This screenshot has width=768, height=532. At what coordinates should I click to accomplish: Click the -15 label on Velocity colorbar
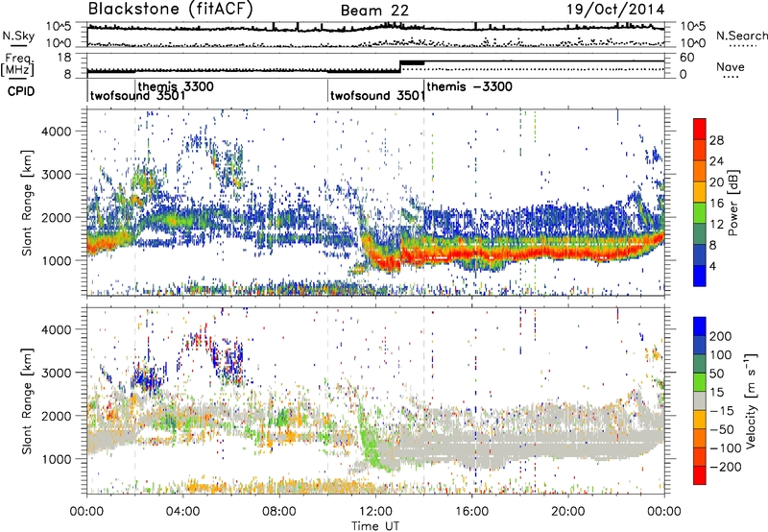(x=722, y=410)
